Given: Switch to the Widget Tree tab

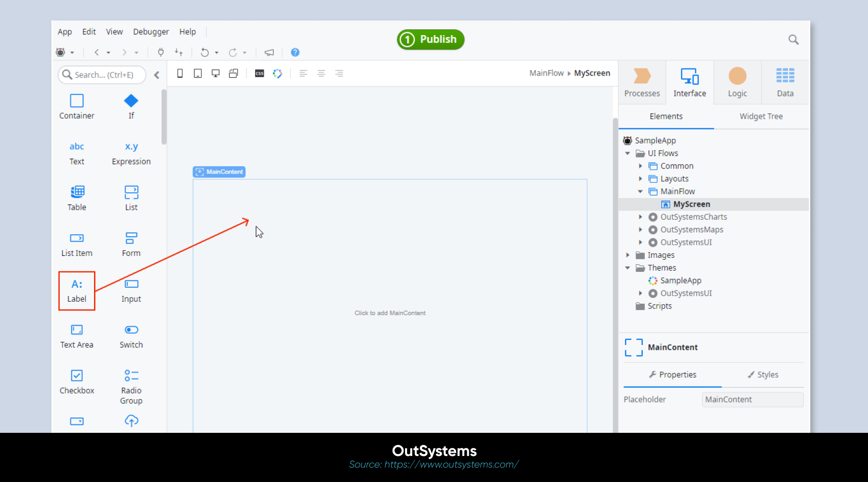Looking at the screenshot, I should (761, 117).
